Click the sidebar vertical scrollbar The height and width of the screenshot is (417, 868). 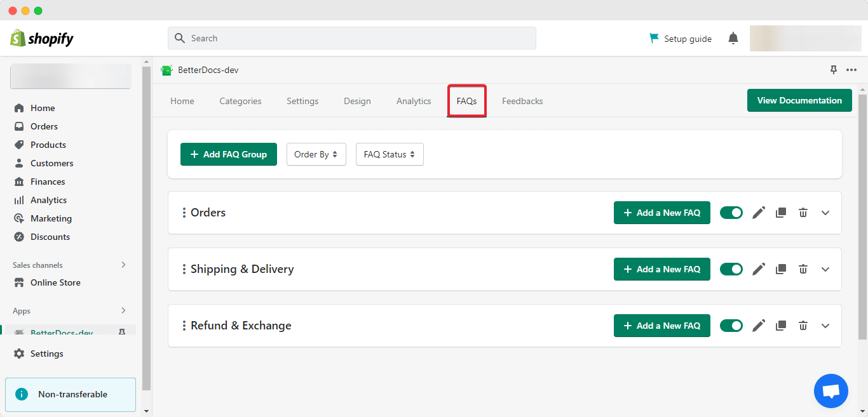(x=146, y=228)
